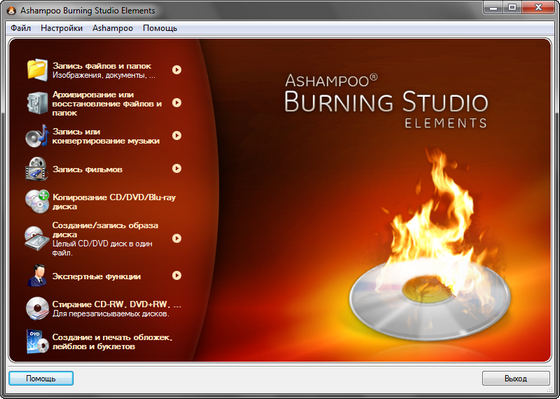Select the disc image creation icon
This screenshot has width=560, height=399.
pos(37,238)
